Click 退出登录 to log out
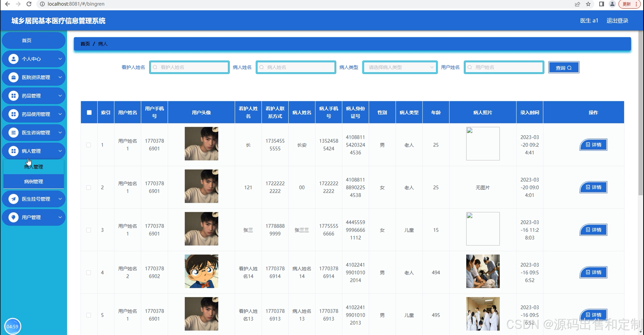The image size is (644, 335). click(617, 21)
